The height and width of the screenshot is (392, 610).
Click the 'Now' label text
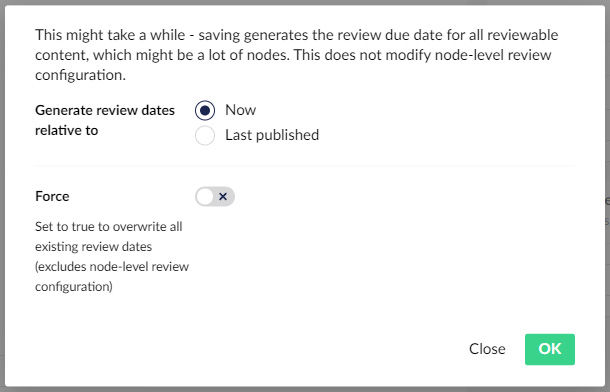[240, 110]
